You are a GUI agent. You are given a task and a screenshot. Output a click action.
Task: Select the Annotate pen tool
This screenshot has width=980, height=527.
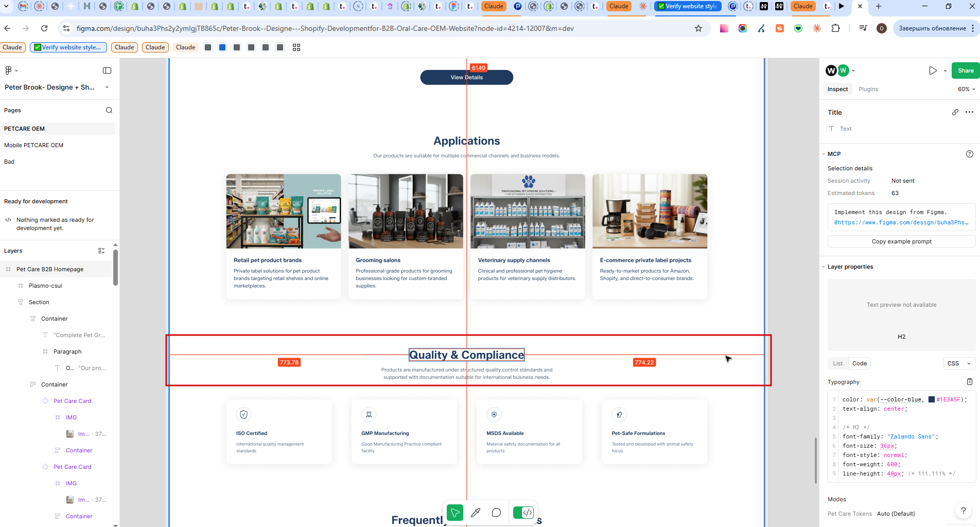(x=476, y=513)
